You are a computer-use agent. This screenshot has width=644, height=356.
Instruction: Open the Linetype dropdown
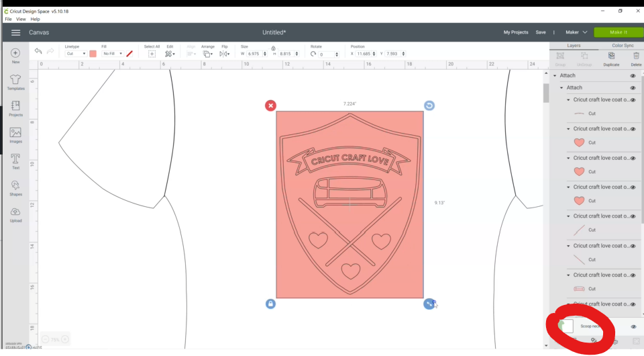pyautogui.click(x=76, y=54)
